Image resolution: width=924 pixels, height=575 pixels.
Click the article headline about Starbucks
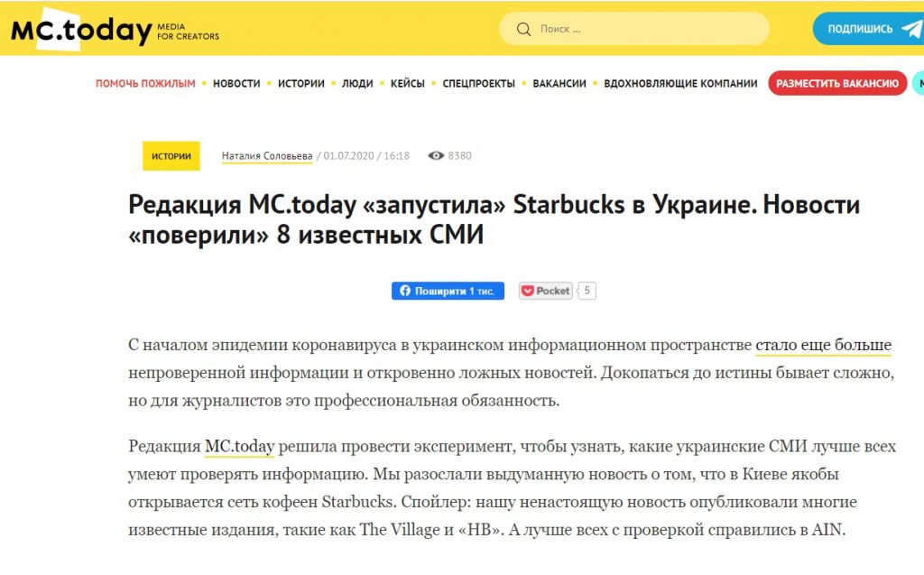494,219
